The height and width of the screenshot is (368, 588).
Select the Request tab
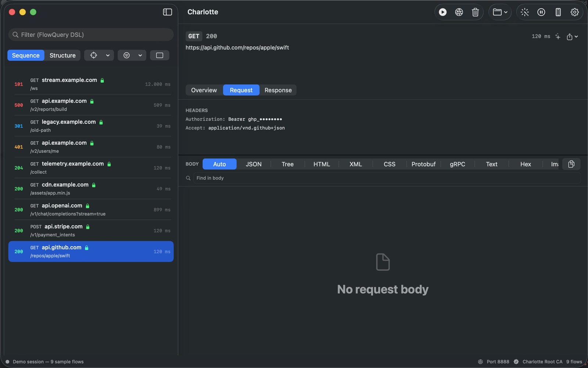click(x=241, y=90)
